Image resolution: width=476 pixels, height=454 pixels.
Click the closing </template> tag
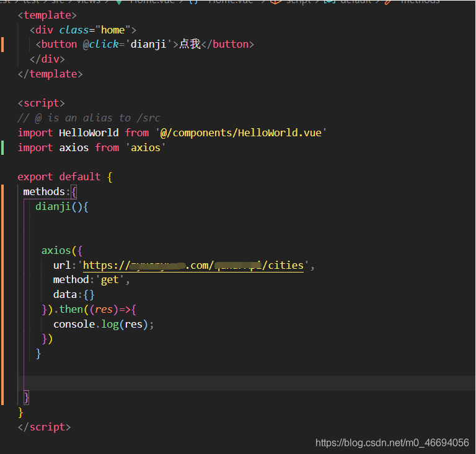click(50, 74)
